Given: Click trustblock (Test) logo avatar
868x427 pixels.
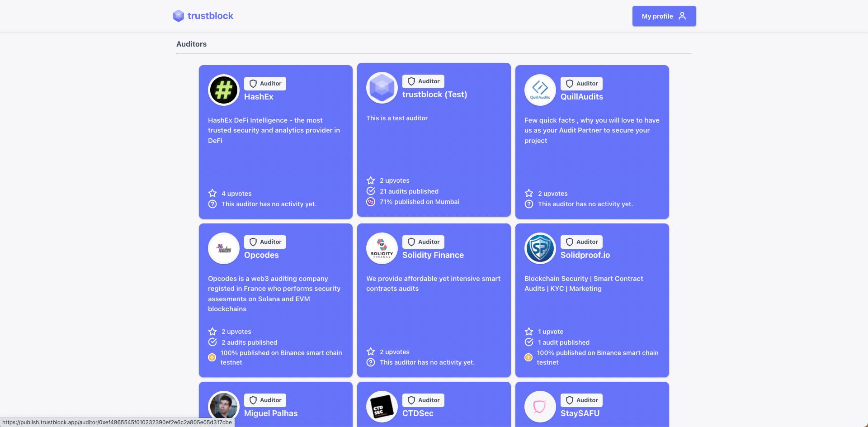Looking at the screenshot, I should 382,88.
